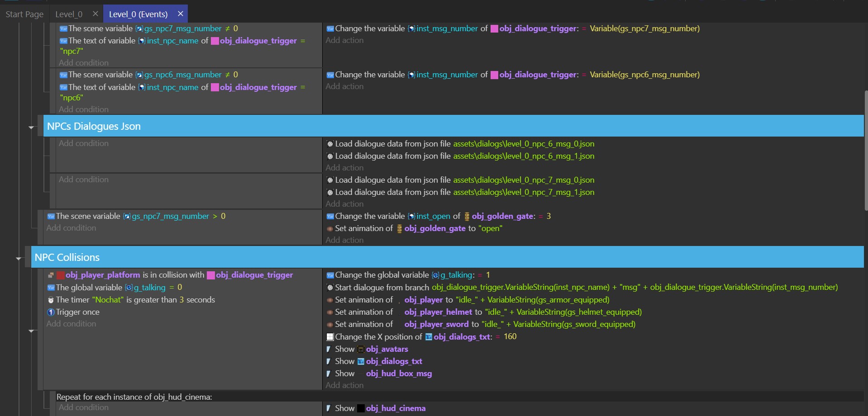Viewport: 868px width, 416px height.
Task: Click Add action below Show obj_hud_box_msg
Action: (344, 385)
